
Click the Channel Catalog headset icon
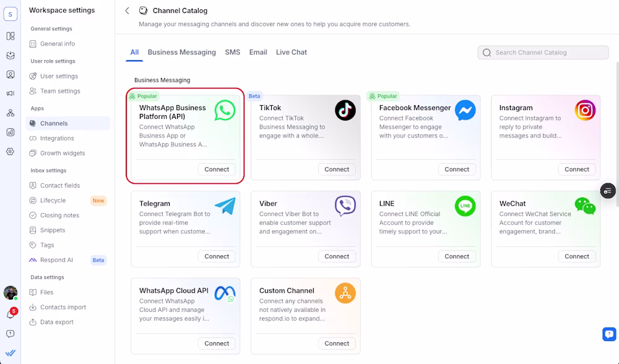[144, 11]
